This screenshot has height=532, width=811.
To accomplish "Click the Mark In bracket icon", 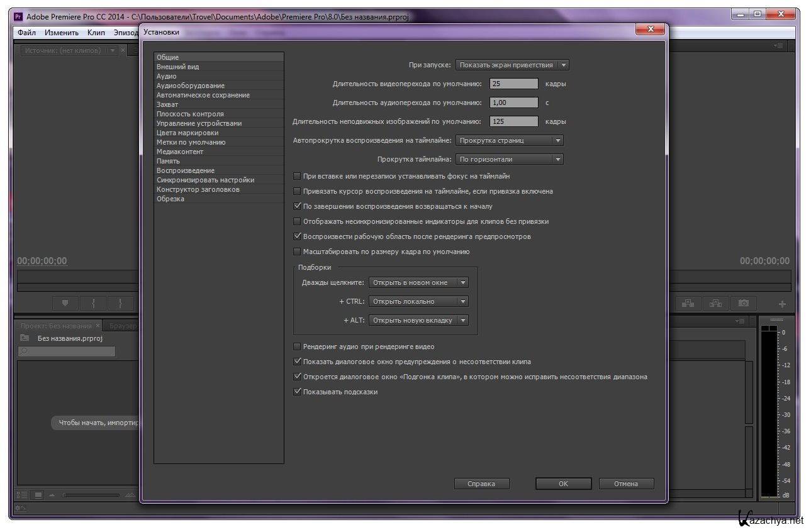I will 93,303.
